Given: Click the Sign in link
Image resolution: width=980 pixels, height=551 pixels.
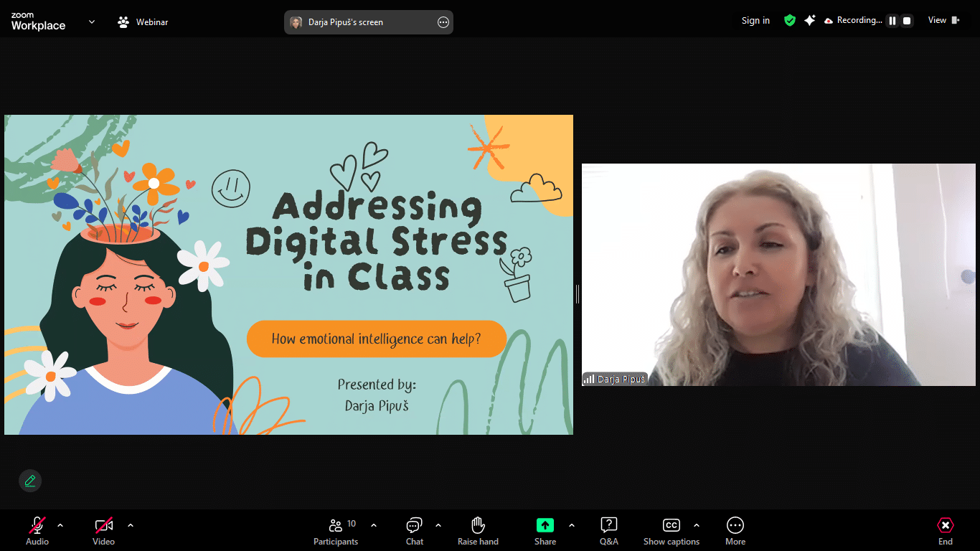Looking at the screenshot, I should [755, 21].
